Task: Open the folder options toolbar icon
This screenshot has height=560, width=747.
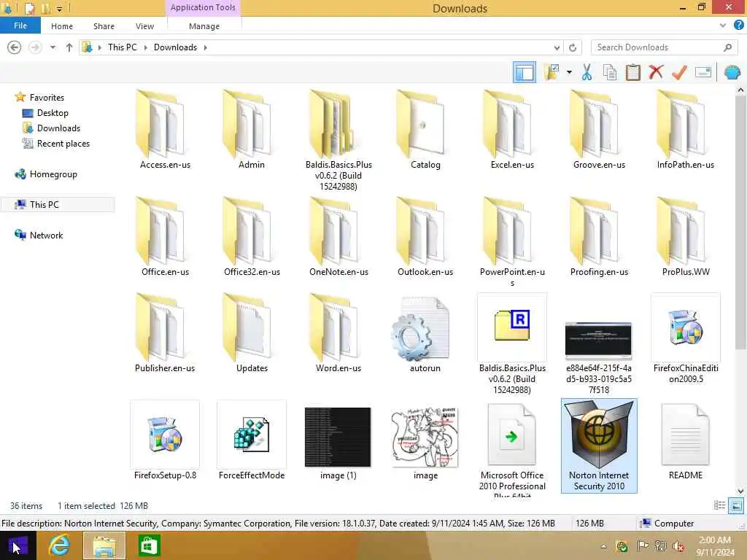Action: pos(551,72)
